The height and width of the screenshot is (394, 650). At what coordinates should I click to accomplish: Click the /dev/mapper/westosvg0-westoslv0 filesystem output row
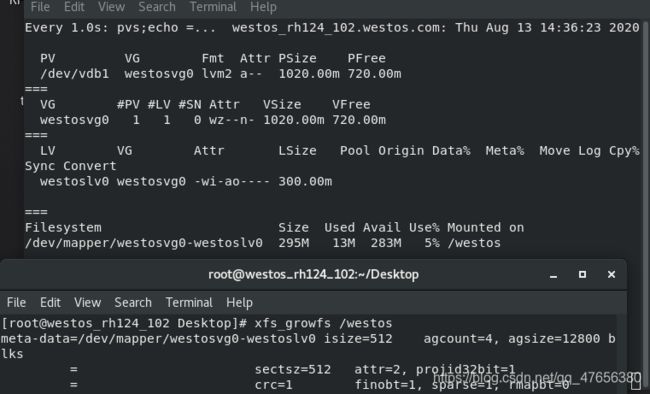point(262,243)
